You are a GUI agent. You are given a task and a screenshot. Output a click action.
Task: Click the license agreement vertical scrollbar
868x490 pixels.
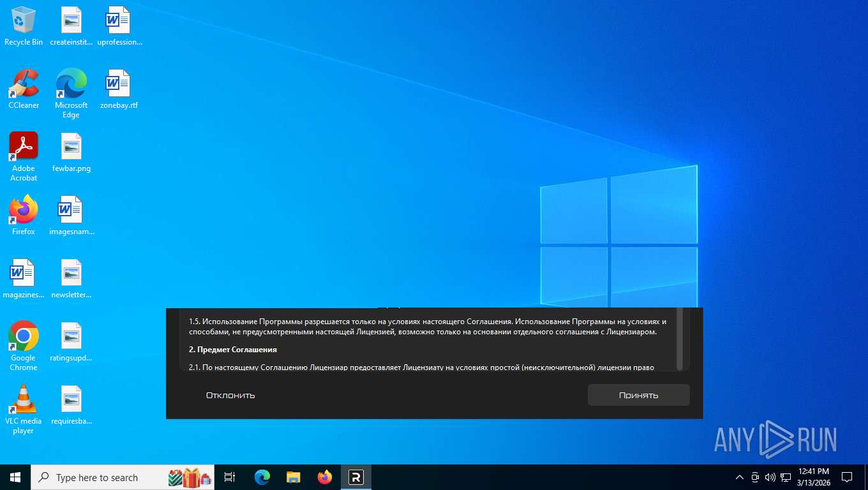coord(680,339)
